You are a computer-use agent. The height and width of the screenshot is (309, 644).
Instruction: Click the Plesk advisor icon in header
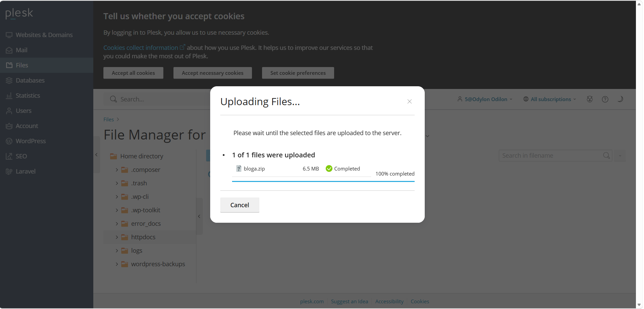(589, 99)
